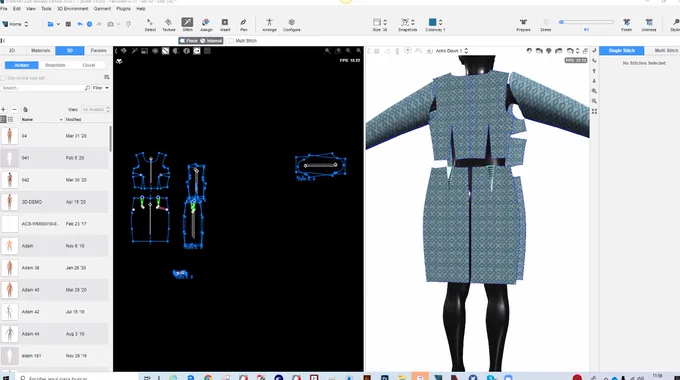Screen dimensions: 680x380
Task: Open the Configure tool
Action: click(291, 25)
